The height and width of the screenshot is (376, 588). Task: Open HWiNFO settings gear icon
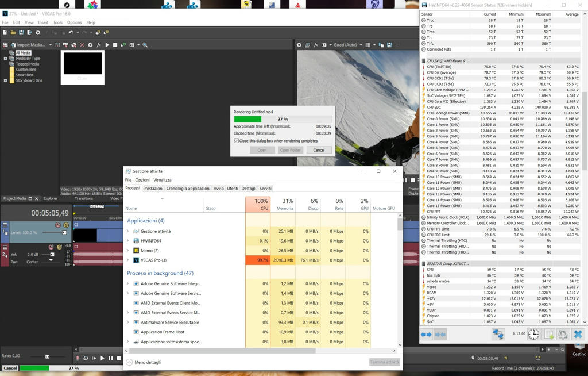click(x=563, y=334)
